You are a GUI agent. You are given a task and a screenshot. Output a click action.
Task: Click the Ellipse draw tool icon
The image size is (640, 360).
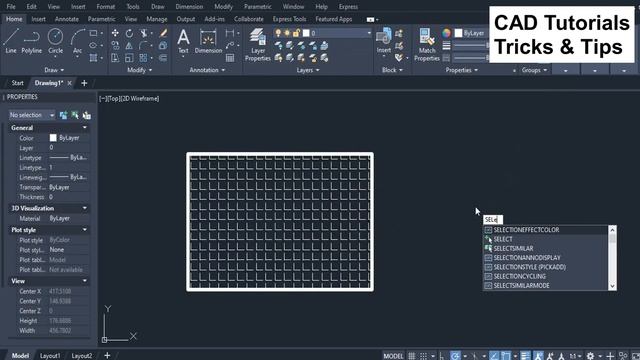pyautogui.click(x=93, y=45)
